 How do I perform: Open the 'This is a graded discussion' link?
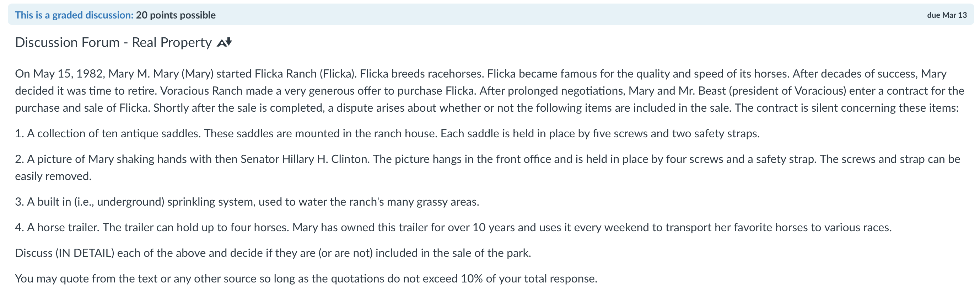tap(74, 15)
